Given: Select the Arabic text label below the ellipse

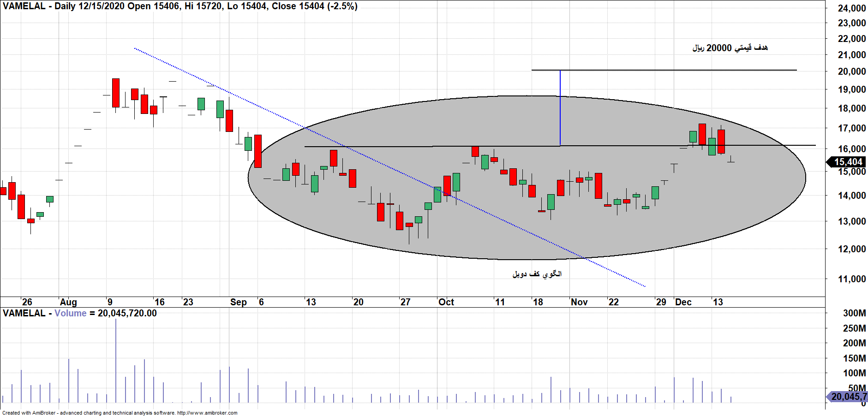Looking at the screenshot, I should (x=537, y=274).
